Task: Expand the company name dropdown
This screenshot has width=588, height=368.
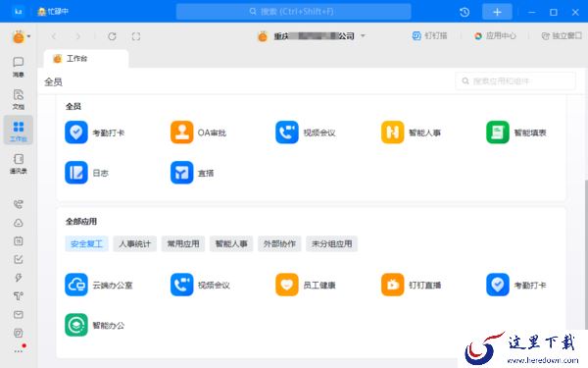Action: (x=363, y=36)
